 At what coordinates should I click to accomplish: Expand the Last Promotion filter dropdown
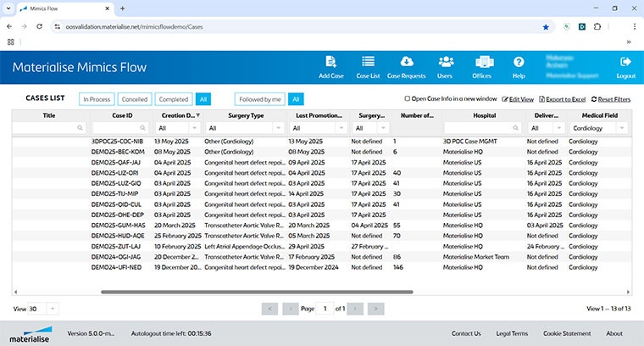(x=341, y=128)
